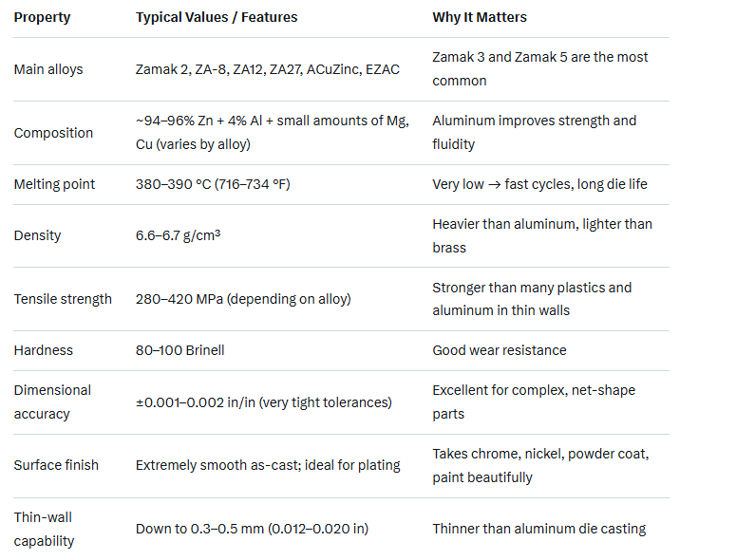Click the 280–420 MPa tensile strength value
The image size is (755, 560).
pyautogui.click(x=243, y=299)
